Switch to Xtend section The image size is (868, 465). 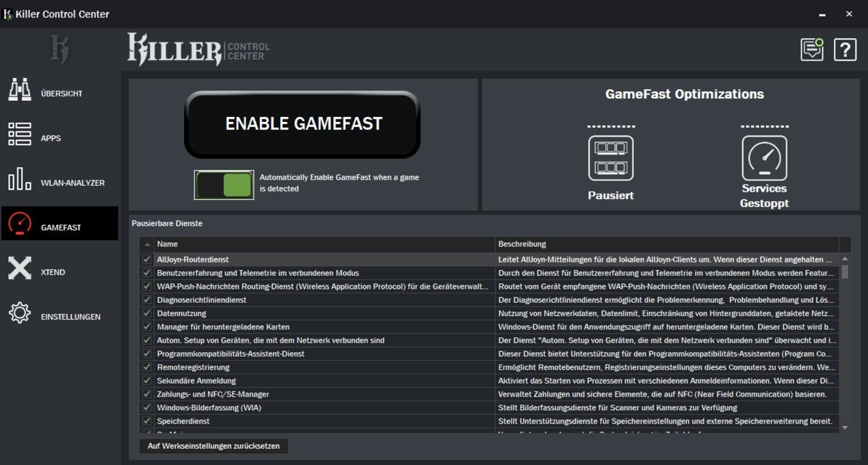[x=53, y=272]
